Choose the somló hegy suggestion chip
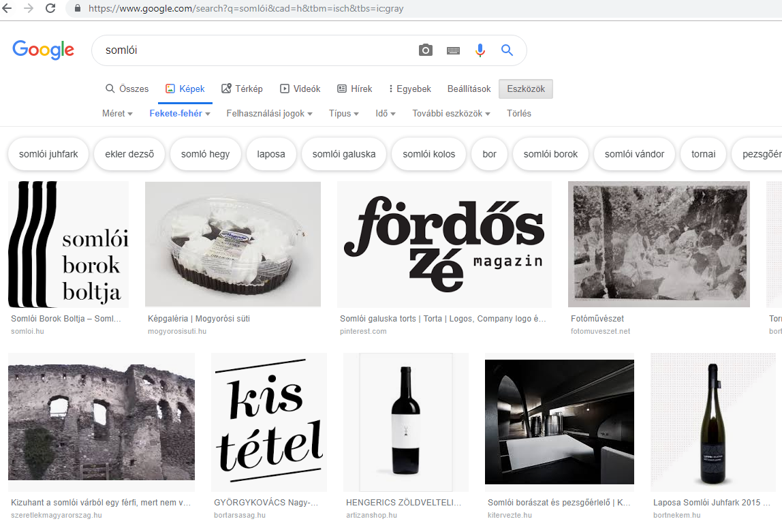Image resolution: width=782 pixels, height=532 pixels. (205, 154)
